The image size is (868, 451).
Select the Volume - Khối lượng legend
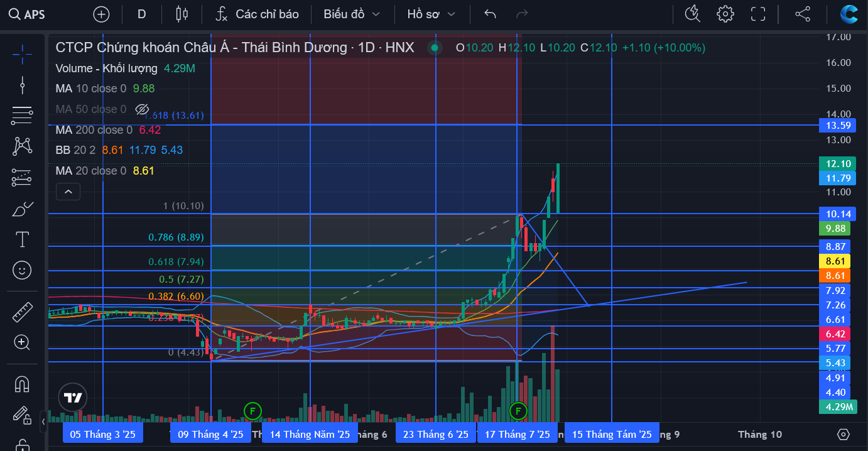pyautogui.click(x=106, y=68)
